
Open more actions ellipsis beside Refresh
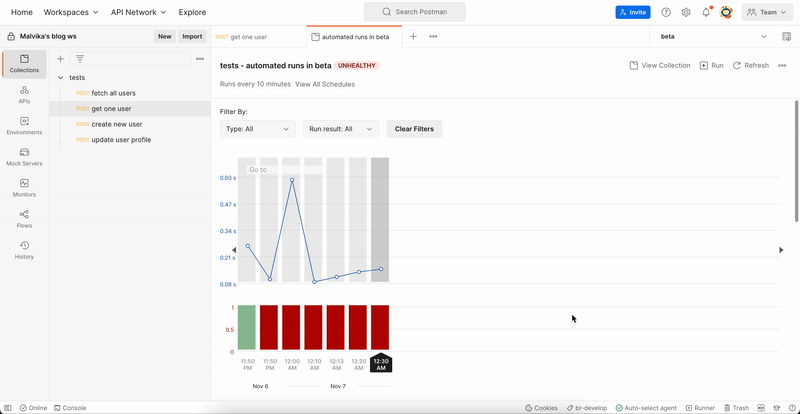(782, 65)
